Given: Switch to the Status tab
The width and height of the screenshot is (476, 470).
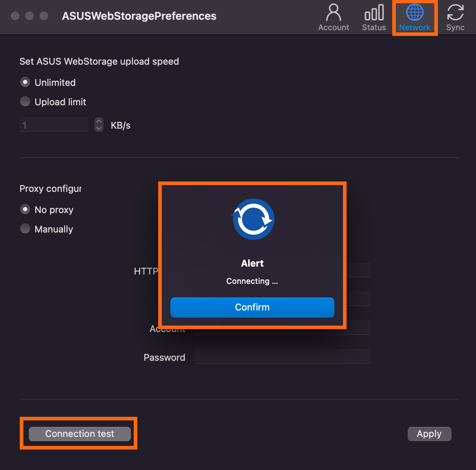Looking at the screenshot, I should (374, 17).
